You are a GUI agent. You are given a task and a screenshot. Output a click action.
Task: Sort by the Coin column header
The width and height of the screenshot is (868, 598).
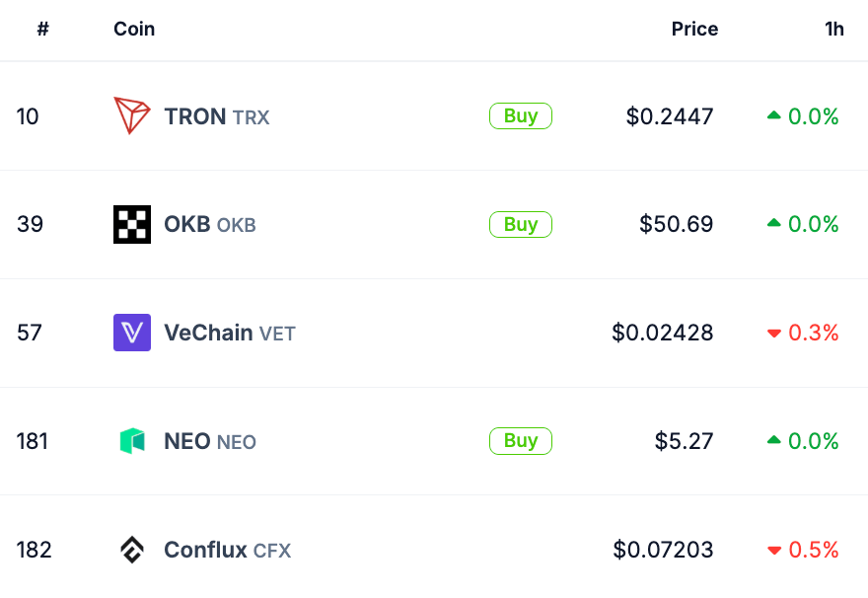click(134, 29)
